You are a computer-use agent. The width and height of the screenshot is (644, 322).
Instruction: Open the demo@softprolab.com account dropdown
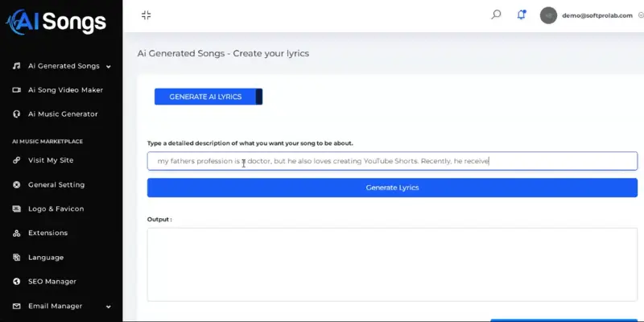592,15
